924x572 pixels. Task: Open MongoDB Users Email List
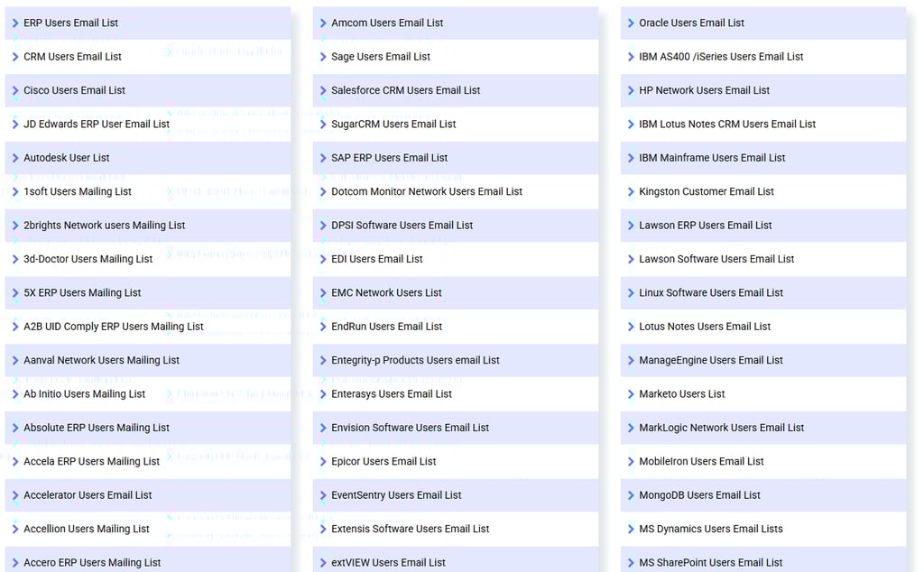(x=699, y=494)
